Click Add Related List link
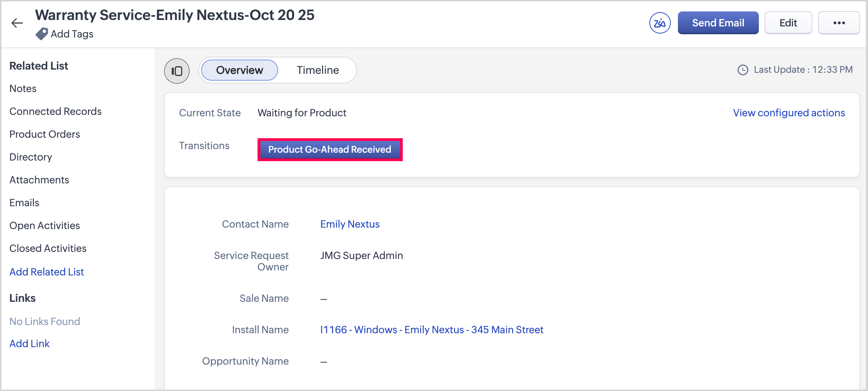 pos(47,272)
